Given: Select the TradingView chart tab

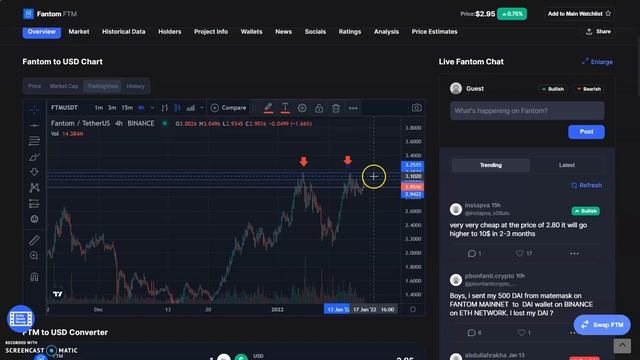Looking at the screenshot, I should coord(102,86).
